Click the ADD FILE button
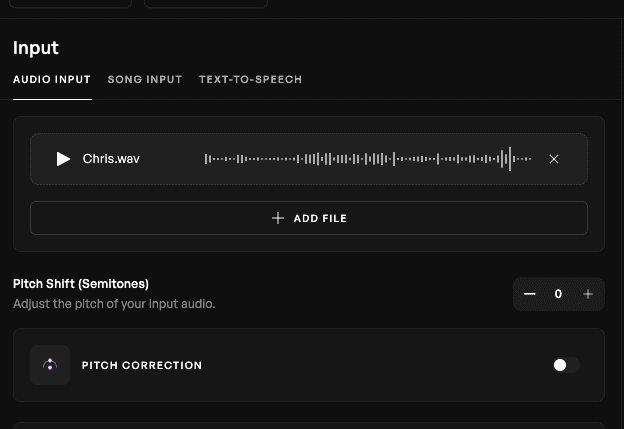 (x=309, y=218)
